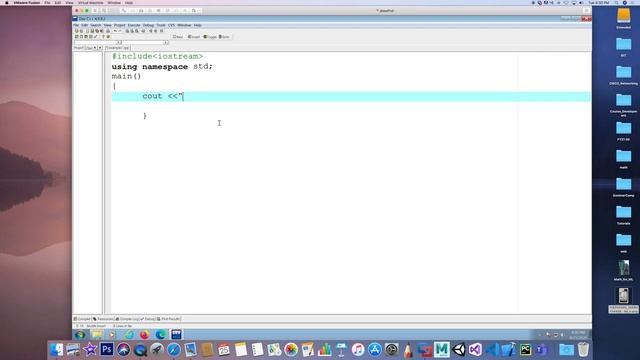Click the Windows Start orb
Image resolution: width=640 pixels, height=360 pixels.
click(x=80, y=335)
